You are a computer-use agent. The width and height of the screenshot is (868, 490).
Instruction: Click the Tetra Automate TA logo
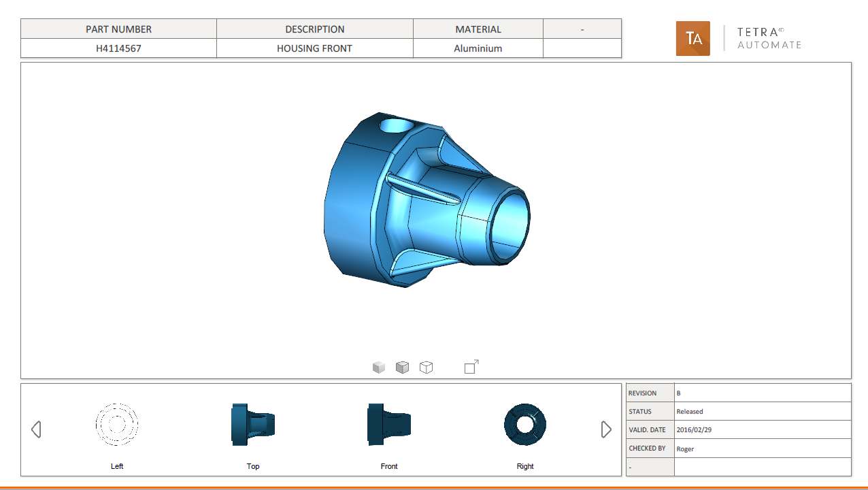point(692,38)
